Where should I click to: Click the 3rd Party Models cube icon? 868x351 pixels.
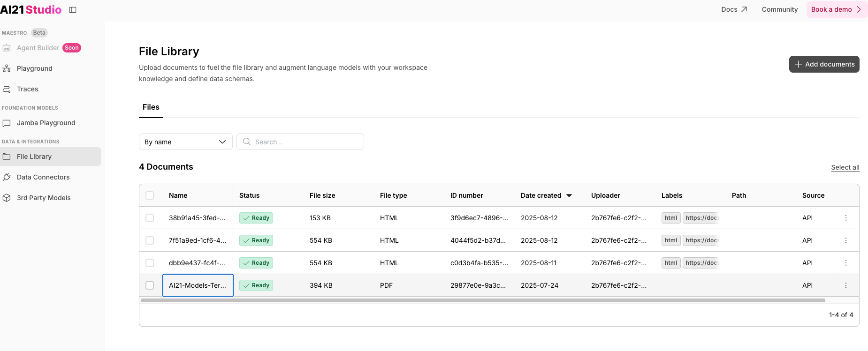[x=7, y=198]
